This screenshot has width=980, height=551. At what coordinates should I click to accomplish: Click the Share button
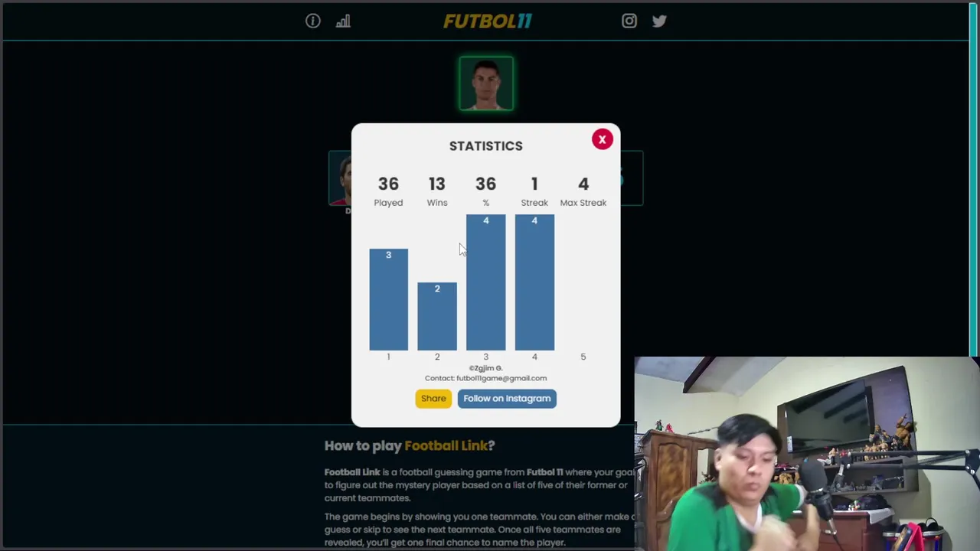pyautogui.click(x=433, y=398)
